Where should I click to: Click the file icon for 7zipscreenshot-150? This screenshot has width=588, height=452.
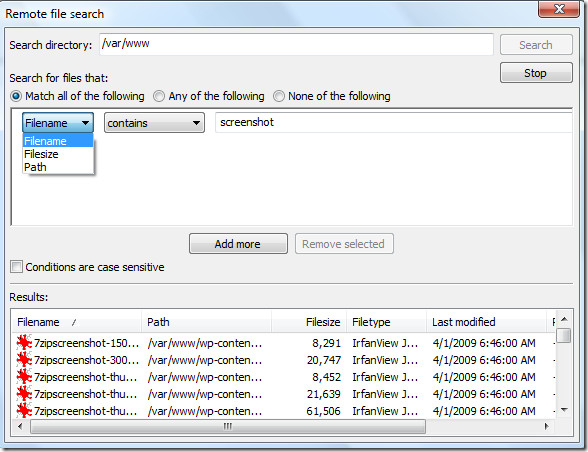(x=24, y=343)
